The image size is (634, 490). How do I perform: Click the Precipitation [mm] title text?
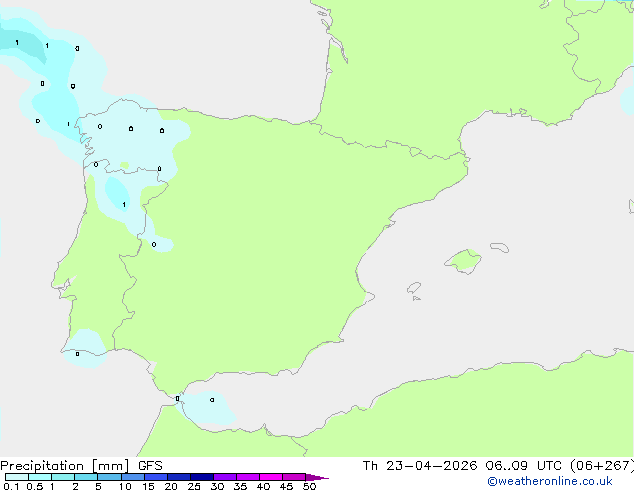click(65, 466)
